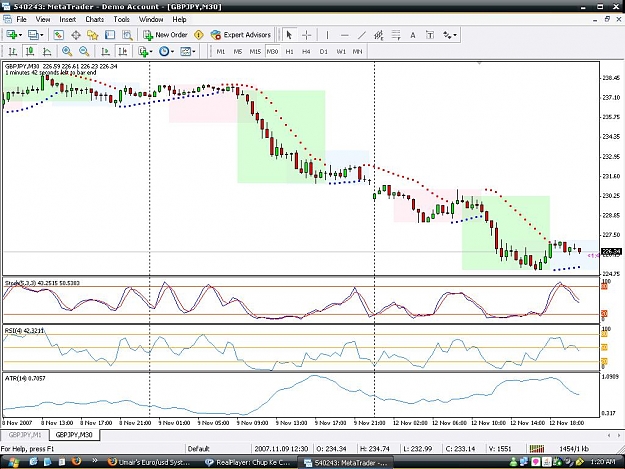
Task: Click the connection status 1454/1 kb indicator
Action: 574,449
